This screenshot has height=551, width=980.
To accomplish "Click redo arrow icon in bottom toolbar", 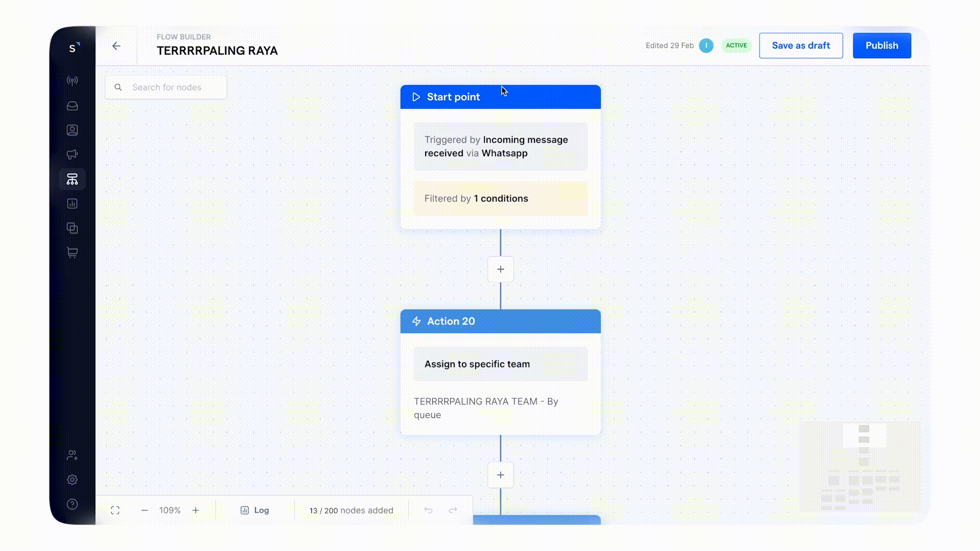I will coord(453,511).
